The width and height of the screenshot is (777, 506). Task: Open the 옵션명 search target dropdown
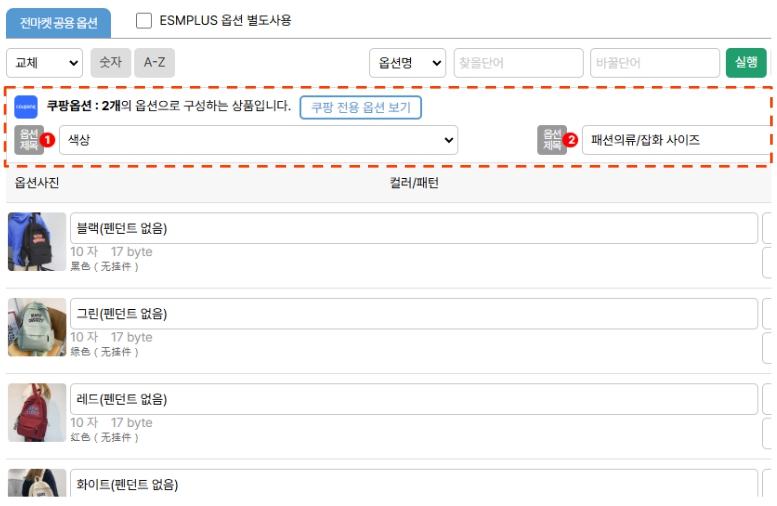coord(407,63)
